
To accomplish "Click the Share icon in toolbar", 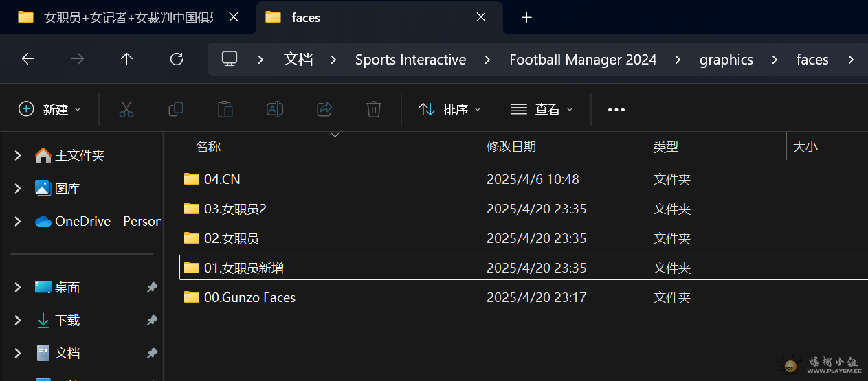I will [324, 109].
